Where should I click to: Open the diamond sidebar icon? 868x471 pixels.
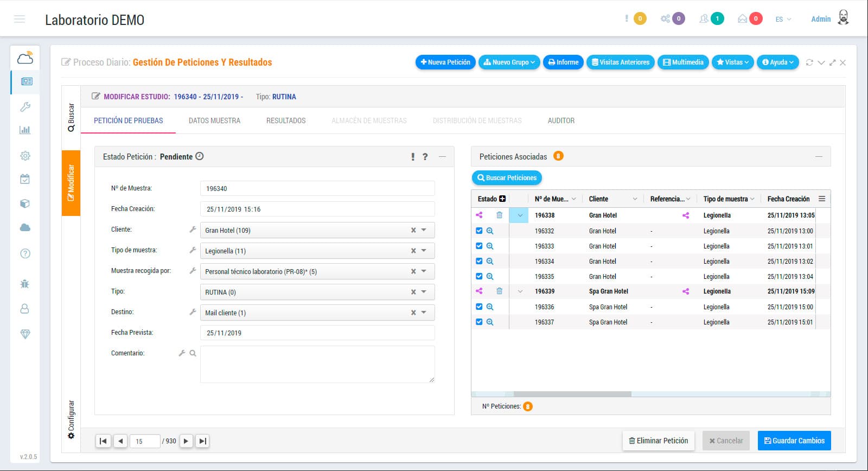coord(25,334)
